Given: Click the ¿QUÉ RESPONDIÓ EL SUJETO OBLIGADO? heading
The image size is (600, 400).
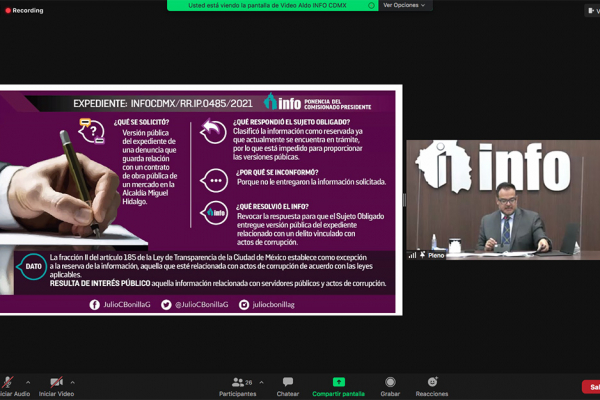Looking at the screenshot, I should pos(292,122).
